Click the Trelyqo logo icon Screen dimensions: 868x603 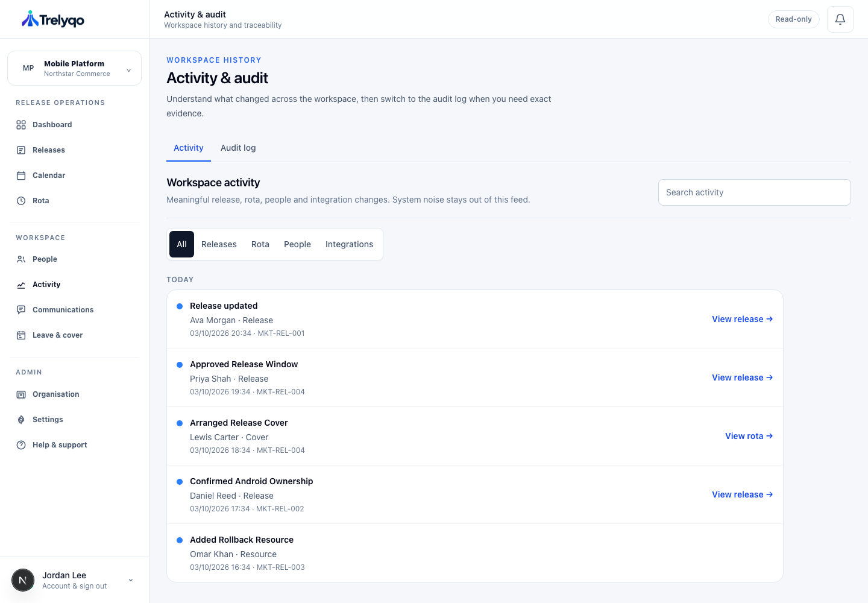30,19
